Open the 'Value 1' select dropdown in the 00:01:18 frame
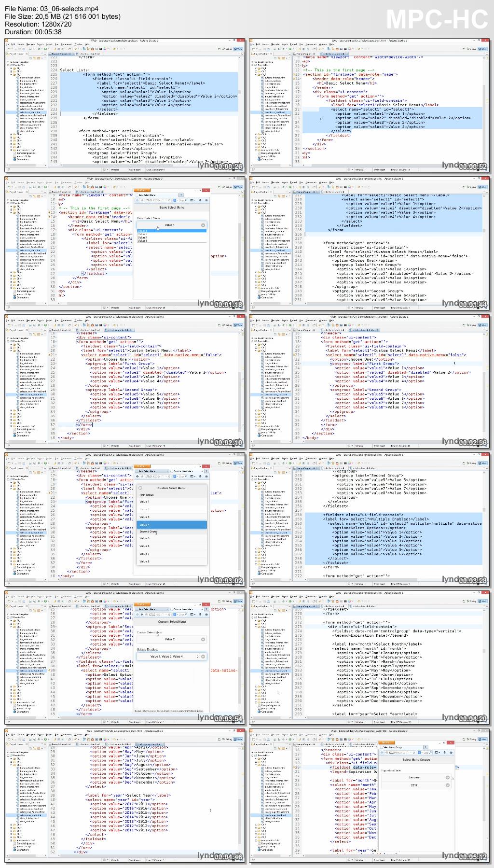Screen dimensions: 494x868 click(172, 225)
